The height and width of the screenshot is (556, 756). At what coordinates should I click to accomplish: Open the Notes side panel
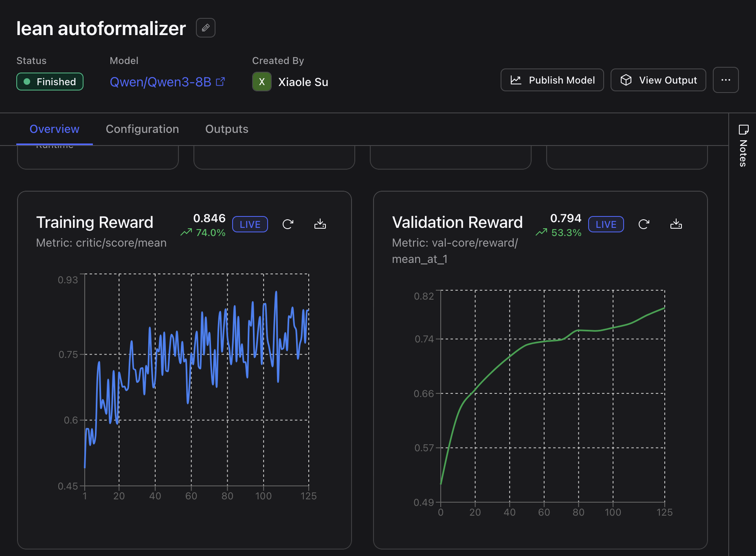click(x=743, y=146)
